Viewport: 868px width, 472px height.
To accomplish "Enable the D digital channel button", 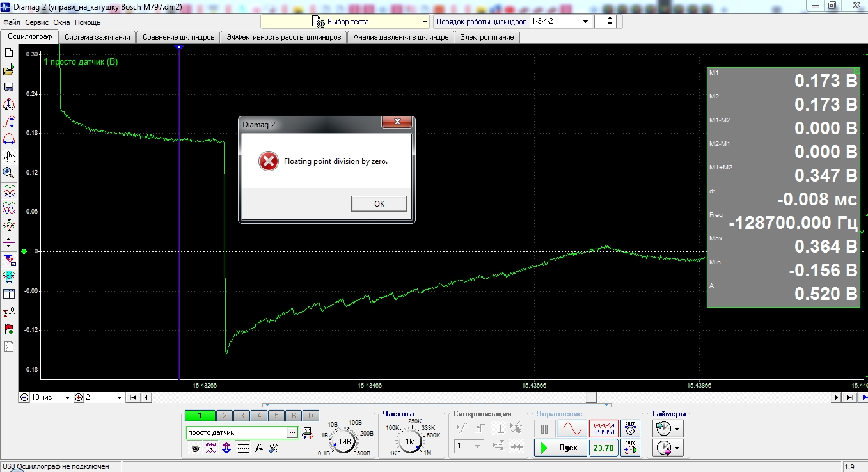I will (310, 416).
